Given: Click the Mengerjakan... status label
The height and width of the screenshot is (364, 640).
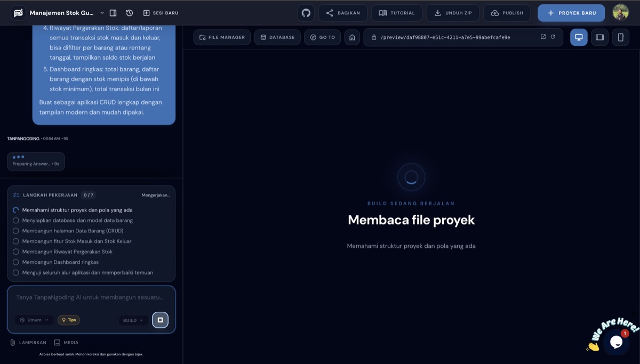Looking at the screenshot, I should (x=156, y=195).
